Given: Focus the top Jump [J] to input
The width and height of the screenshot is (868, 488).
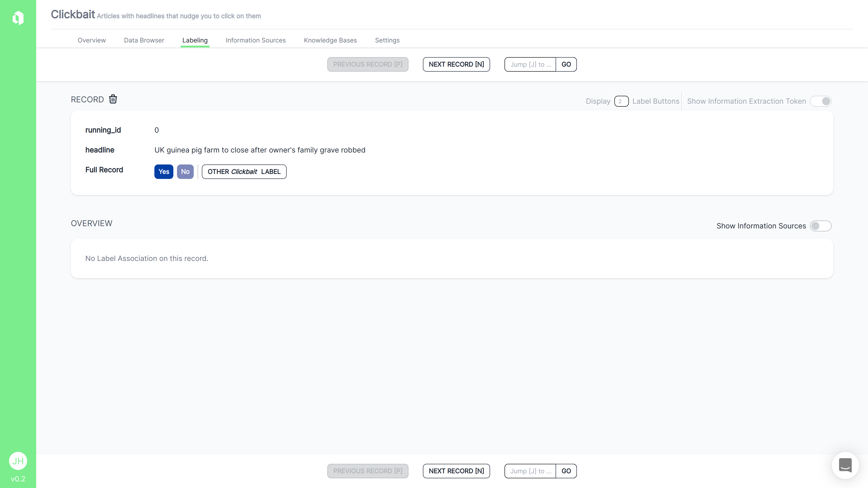Looking at the screenshot, I should [530, 64].
